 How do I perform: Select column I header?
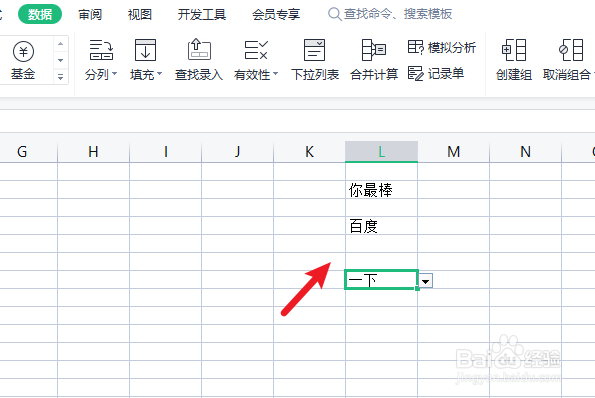point(165,152)
